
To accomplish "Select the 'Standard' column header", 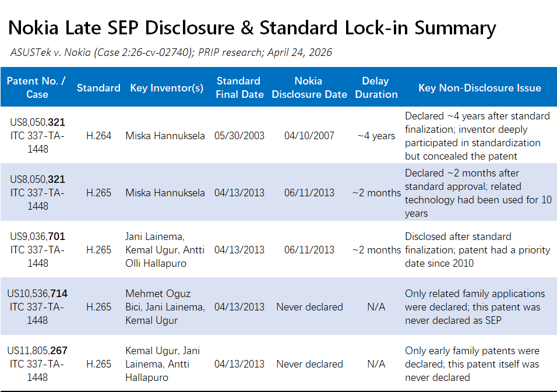I will (98, 88).
